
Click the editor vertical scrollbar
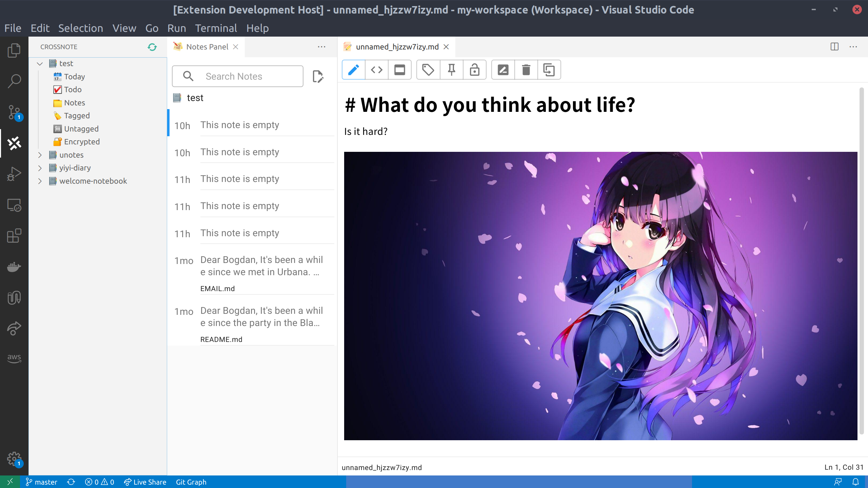click(862, 261)
